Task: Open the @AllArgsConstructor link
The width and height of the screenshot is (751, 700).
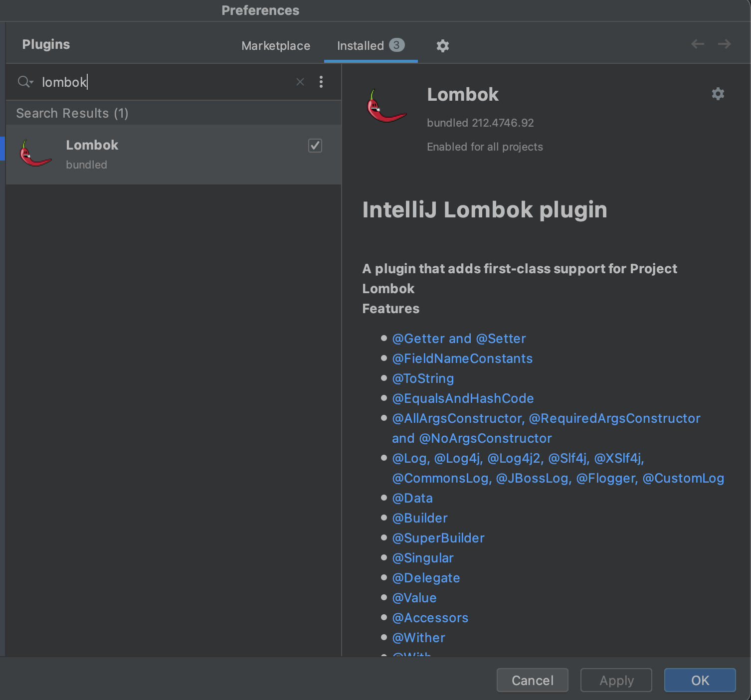Action: click(546, 428)
